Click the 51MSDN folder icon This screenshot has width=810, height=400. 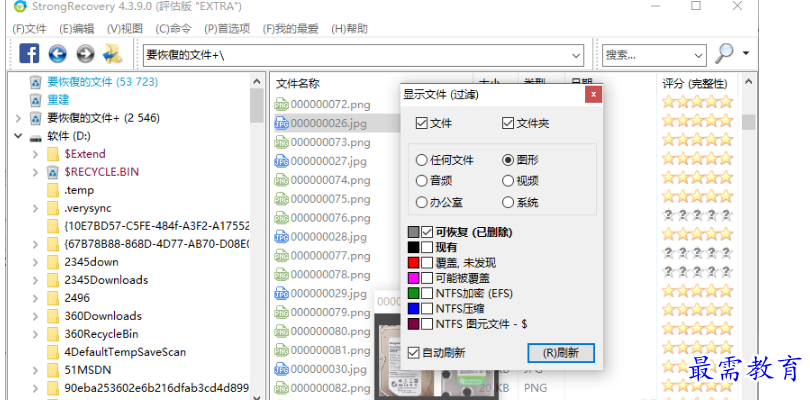[53, 370]
